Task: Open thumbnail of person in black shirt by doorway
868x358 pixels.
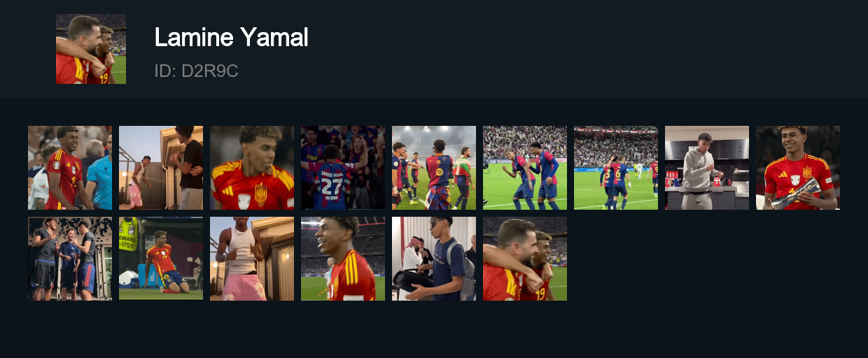Action: pos(161,168)
